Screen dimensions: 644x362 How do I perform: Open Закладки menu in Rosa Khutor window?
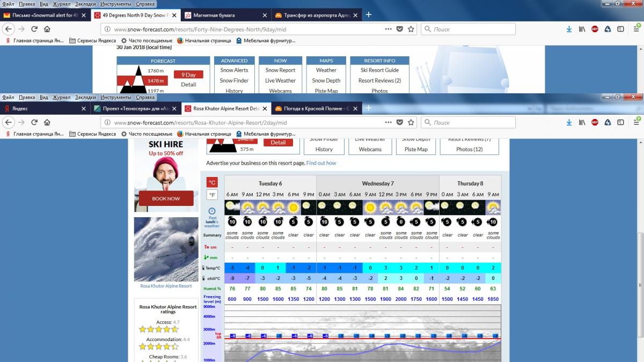85,98
